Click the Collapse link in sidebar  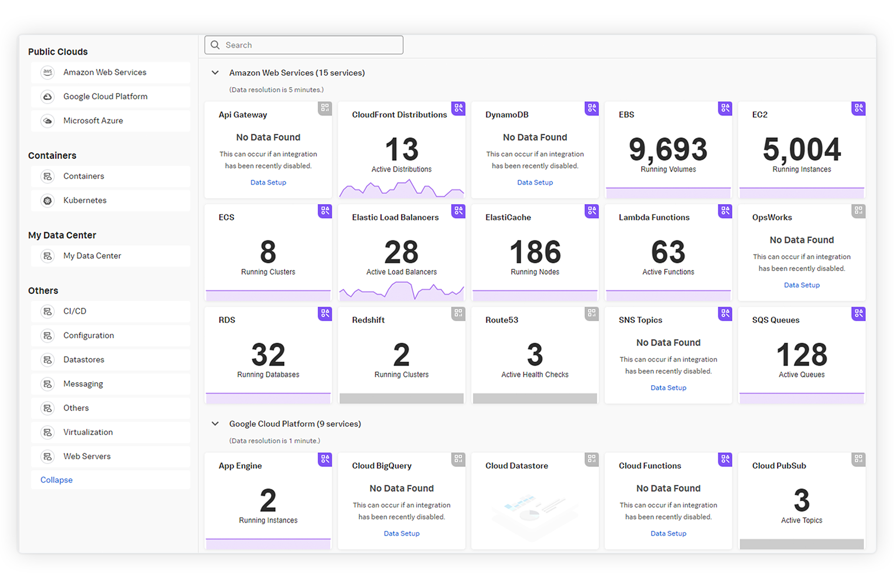56,480
